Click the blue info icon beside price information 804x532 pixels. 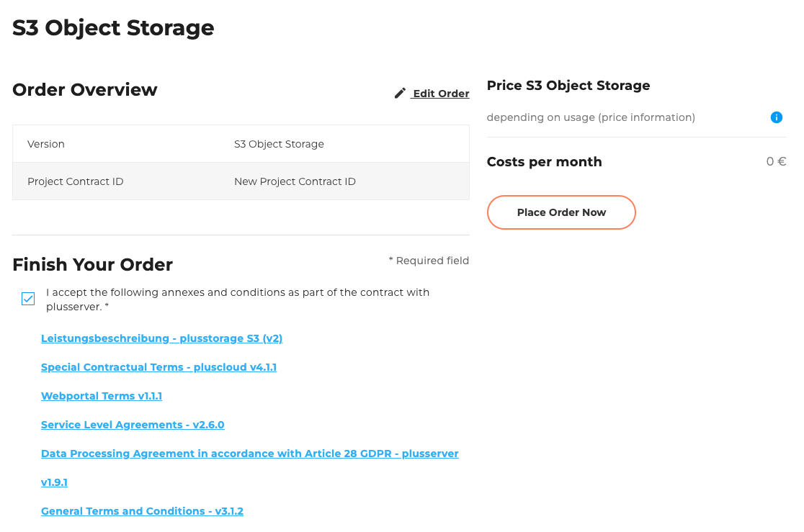(x=777, y=117)
